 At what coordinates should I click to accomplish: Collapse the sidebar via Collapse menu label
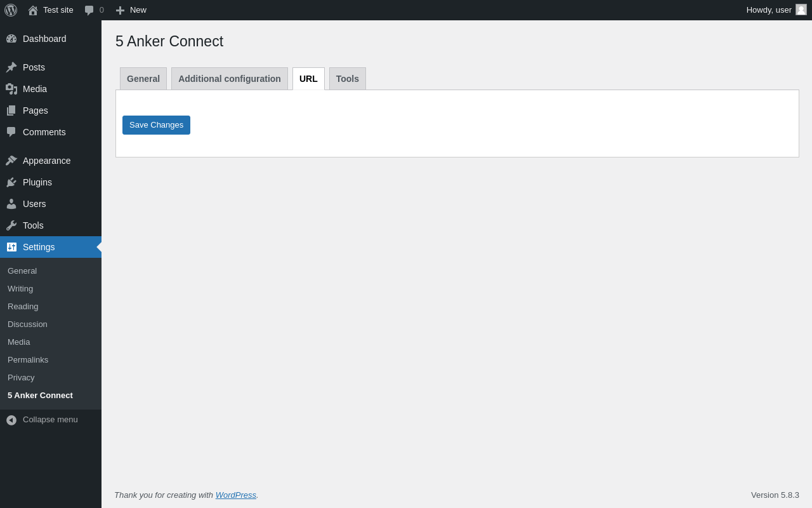[50, 420]
